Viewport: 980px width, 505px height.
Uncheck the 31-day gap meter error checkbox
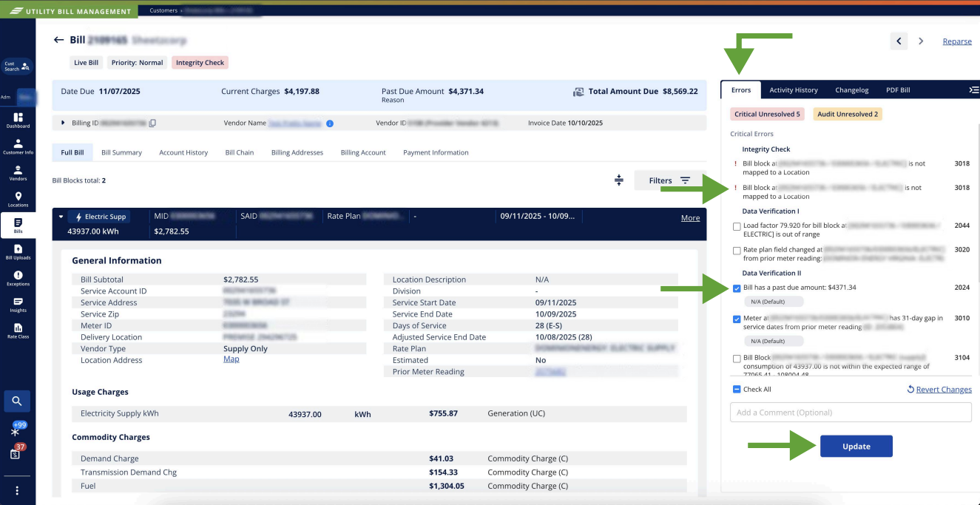(737, 319)
